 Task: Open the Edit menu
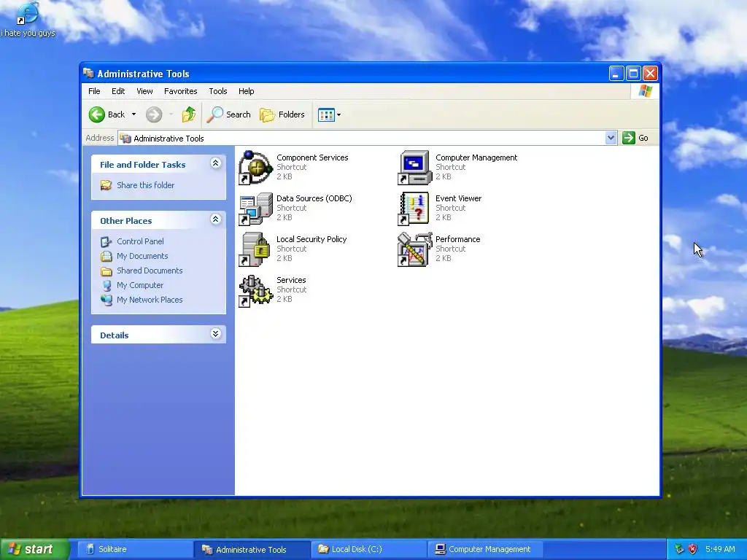(118, 91)
